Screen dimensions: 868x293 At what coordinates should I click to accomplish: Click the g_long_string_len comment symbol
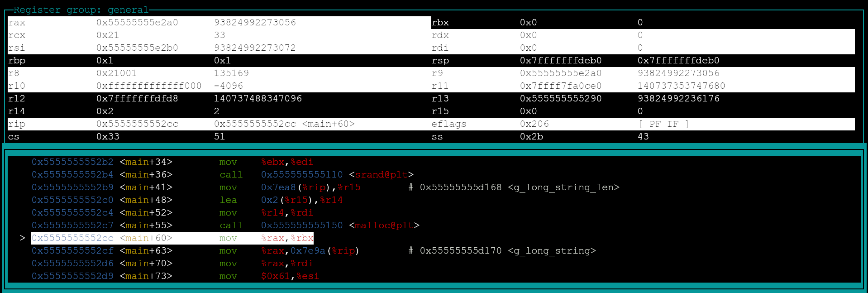tap(563, 187)
